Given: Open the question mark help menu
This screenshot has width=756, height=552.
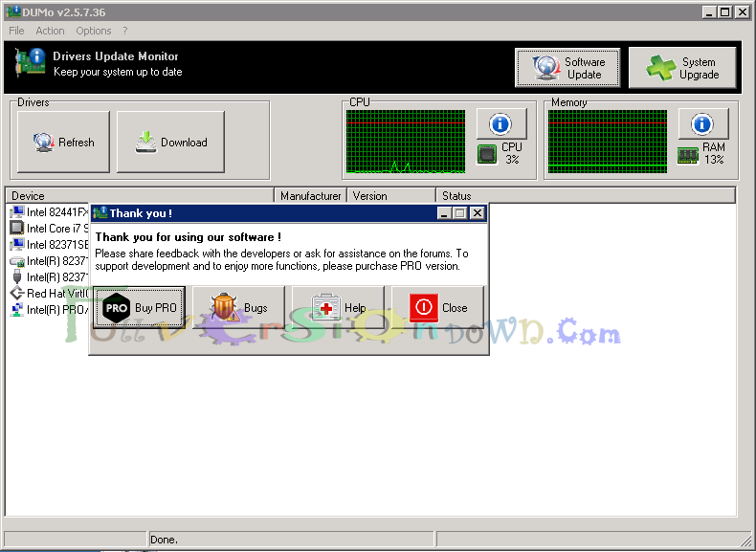Looking at the screenshot, I should click(125, 31).
